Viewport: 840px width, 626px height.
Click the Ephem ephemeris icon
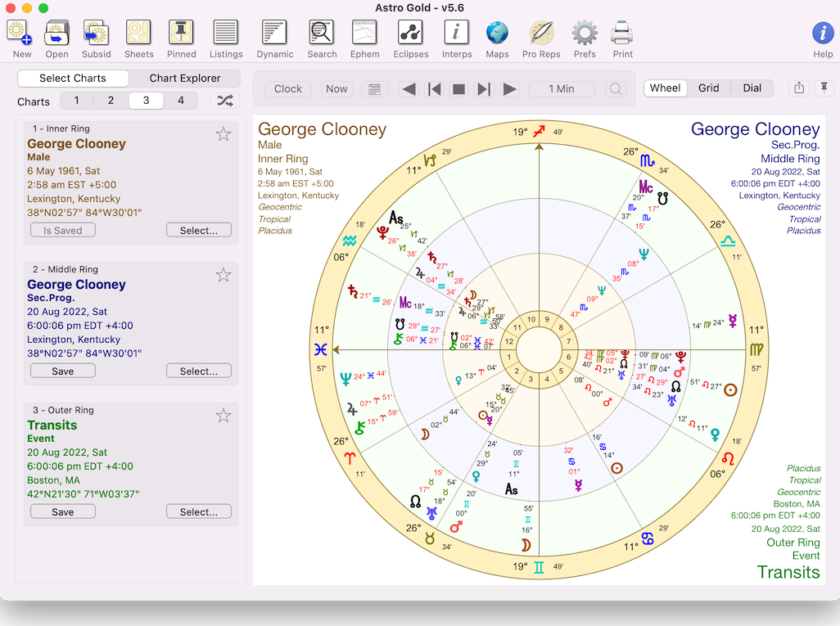pos(364,34)
